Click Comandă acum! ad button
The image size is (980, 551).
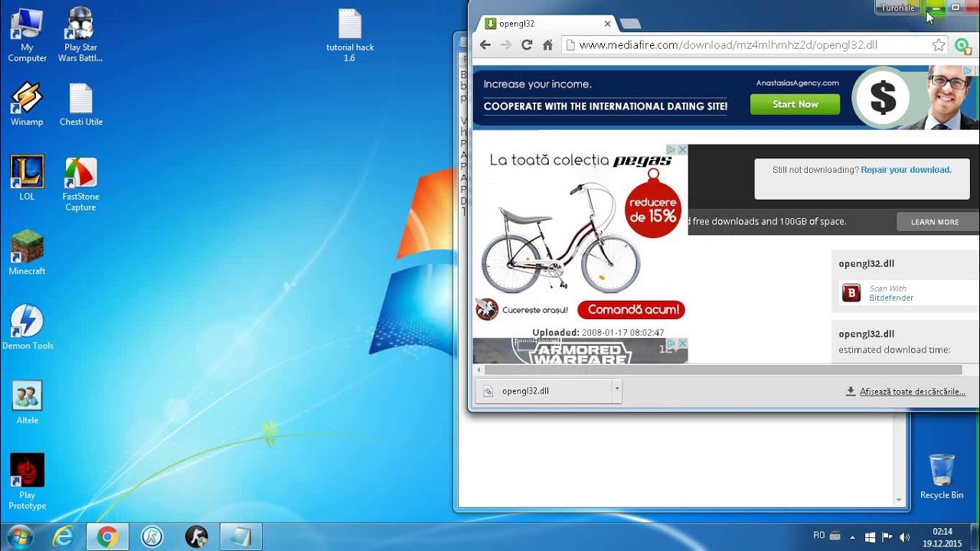631,310
